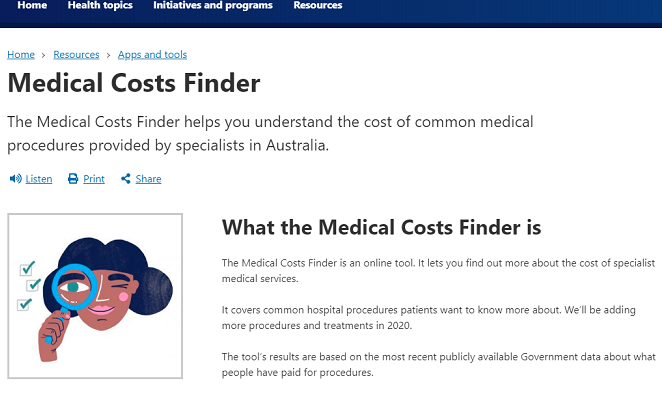Click the woman with magnifier illustration
Image resolution: width=662 pixels, height=400 pixels.
(95, 296)
